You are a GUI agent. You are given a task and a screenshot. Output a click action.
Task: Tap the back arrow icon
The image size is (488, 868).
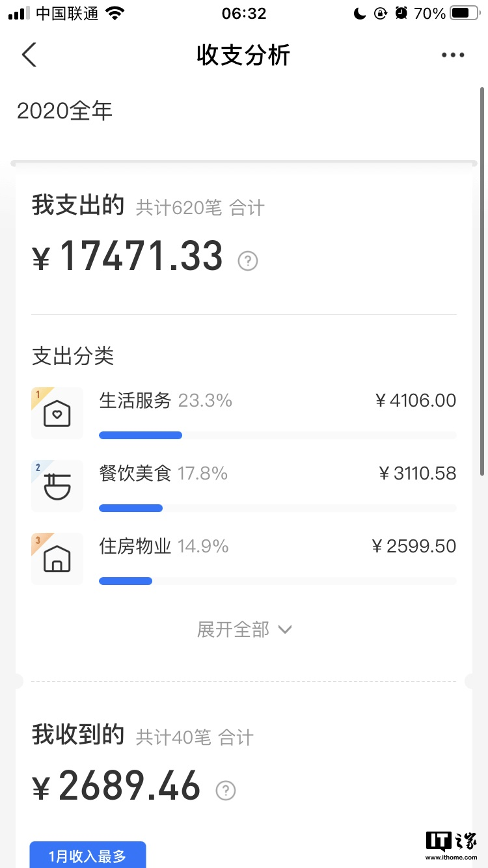tap(29, 55)
